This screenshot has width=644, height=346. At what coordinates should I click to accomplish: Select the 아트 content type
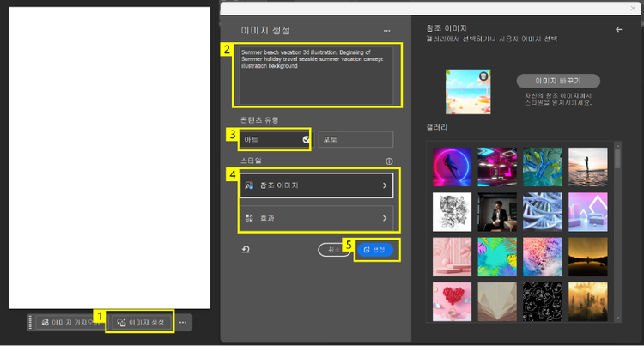point(275,139)
